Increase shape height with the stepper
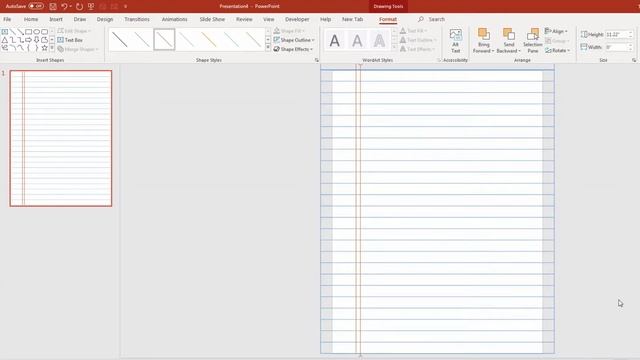Image resolution: width=640 pixels, height=360 pixels. pyautogui.click(x=631, y=33)
